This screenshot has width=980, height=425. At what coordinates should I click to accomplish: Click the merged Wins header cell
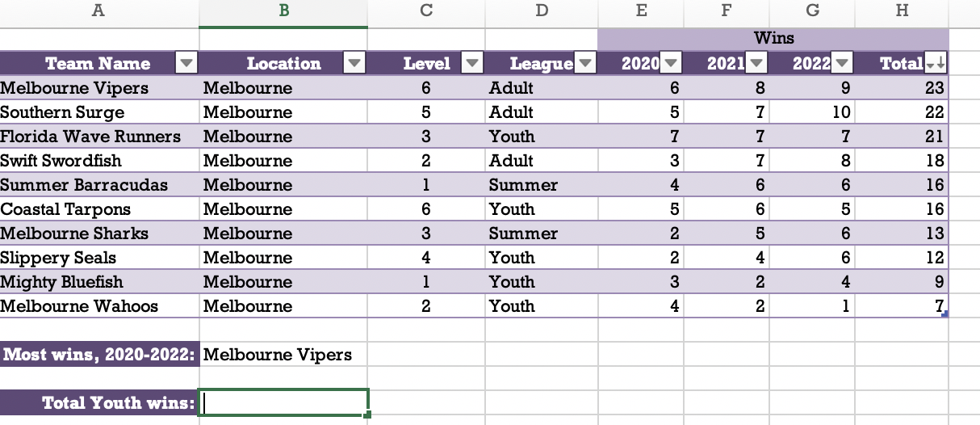click(773, 38)
